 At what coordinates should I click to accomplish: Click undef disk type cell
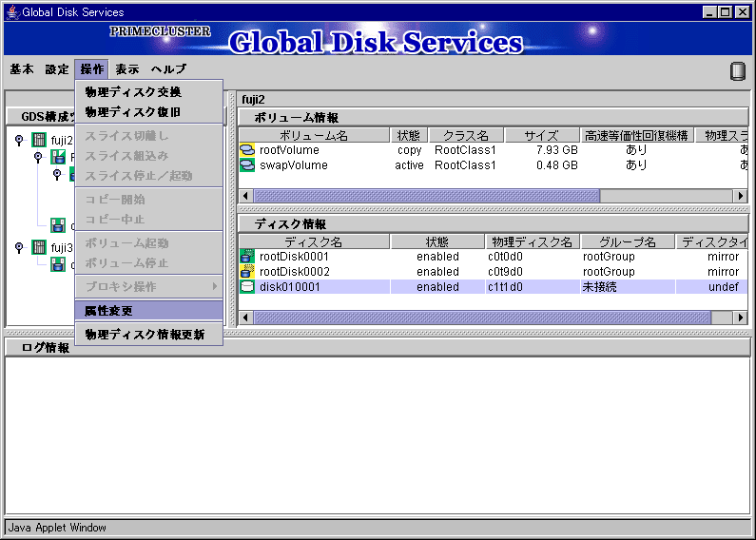(724, 287)
